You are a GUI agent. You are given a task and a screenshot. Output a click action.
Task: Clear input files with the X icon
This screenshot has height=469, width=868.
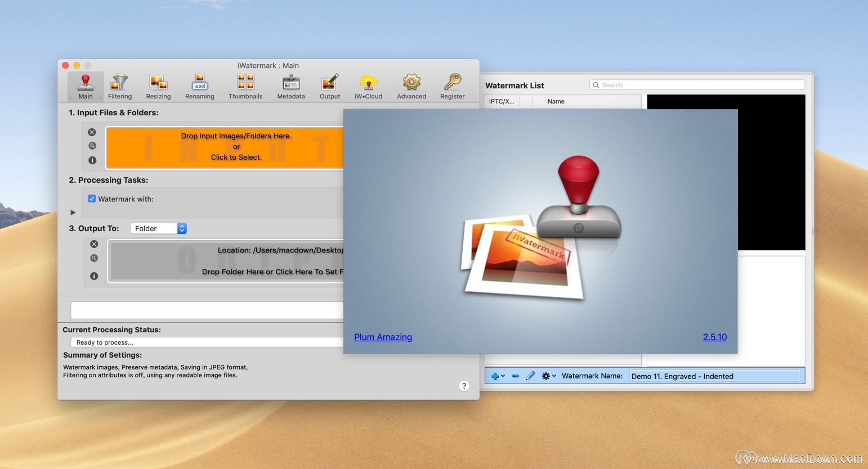coord(92,132)
